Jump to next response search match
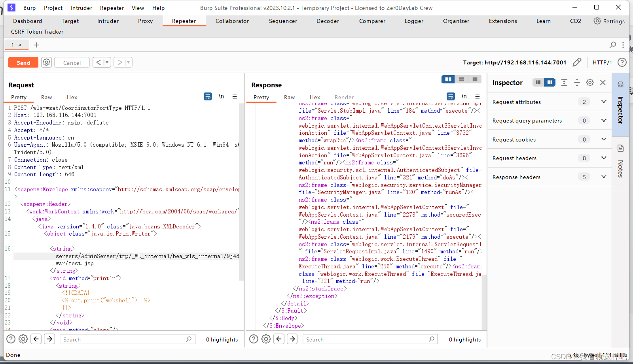 pyautogui.click(x=292, y=339)
